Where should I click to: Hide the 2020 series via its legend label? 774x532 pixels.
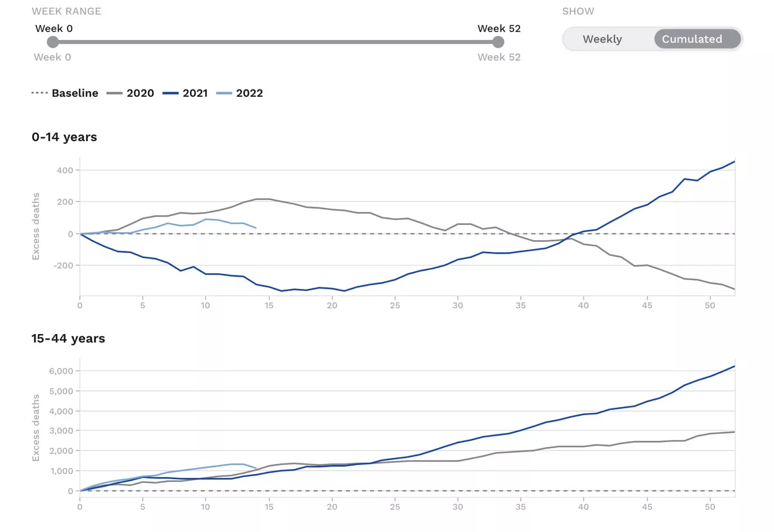pyautogui.click(x=140, y=93)
